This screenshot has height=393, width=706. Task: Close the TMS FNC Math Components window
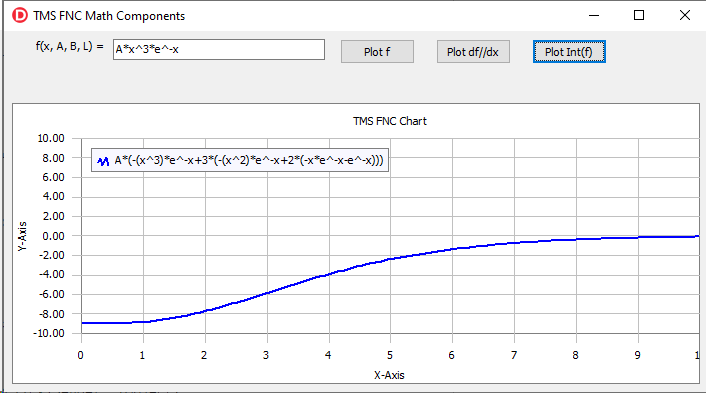tap(685, 15)
